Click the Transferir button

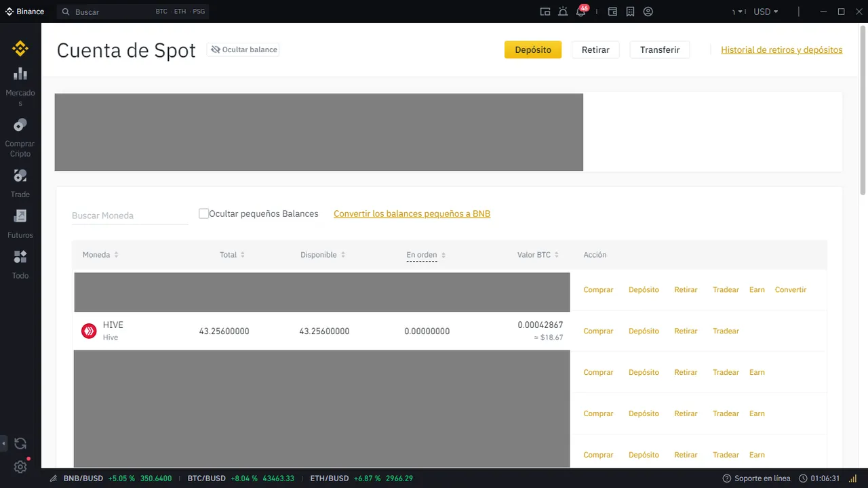660,49
